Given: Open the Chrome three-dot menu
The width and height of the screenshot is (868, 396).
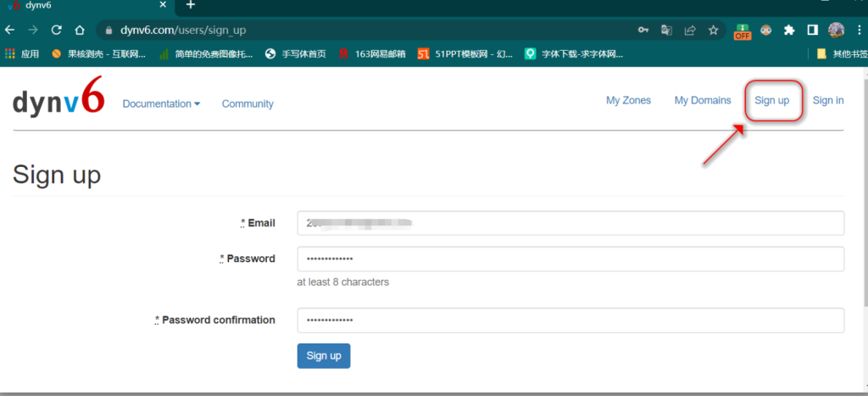Looking at the screenshot, I should tap(860, 30).
